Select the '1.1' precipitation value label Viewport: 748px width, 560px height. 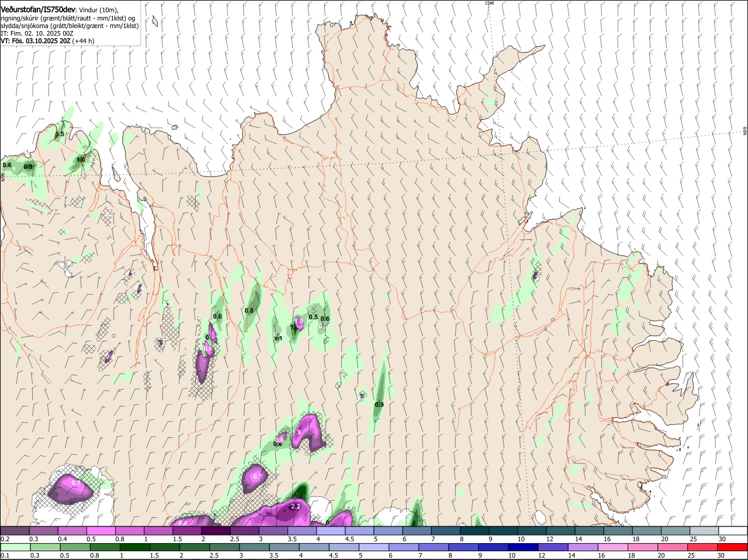pos(278,338)
